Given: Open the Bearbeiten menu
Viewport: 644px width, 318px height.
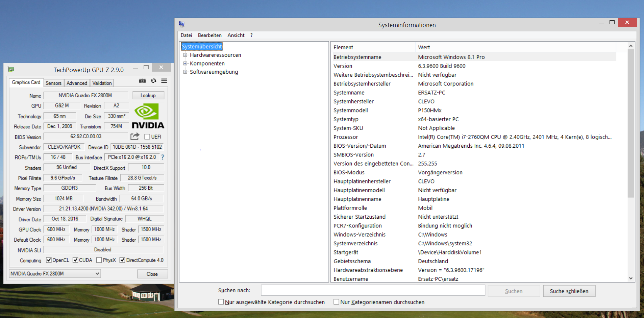Looking at the screenshot, I should point(210,35).
